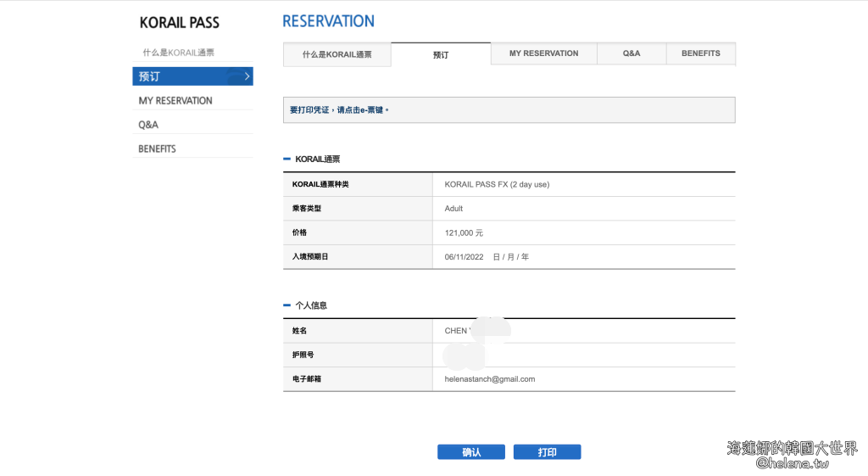Switch to the Q&A tab

[x=632, y=53]
